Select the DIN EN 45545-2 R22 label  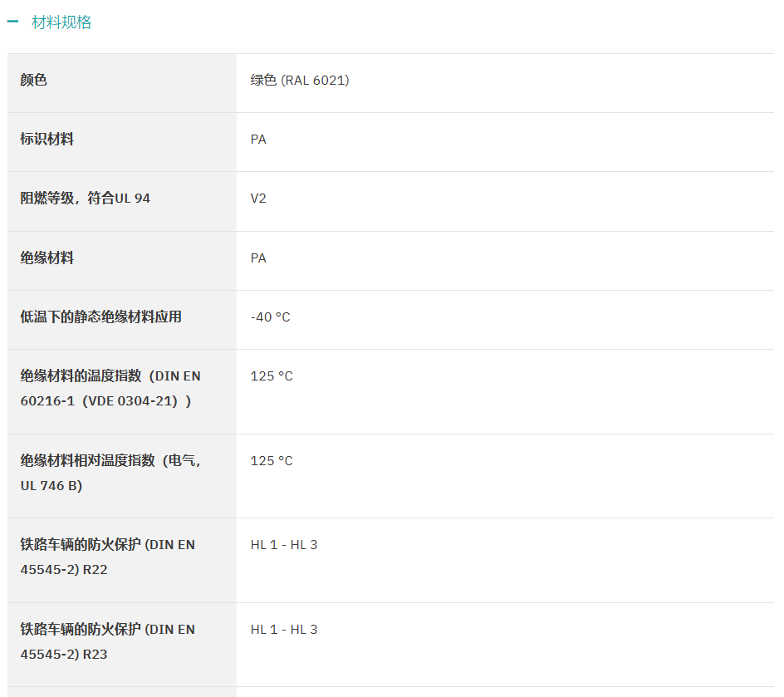click(107, 557)
